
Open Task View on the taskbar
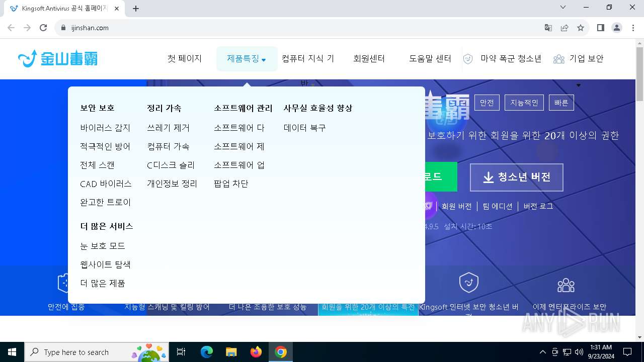(181, 352)
